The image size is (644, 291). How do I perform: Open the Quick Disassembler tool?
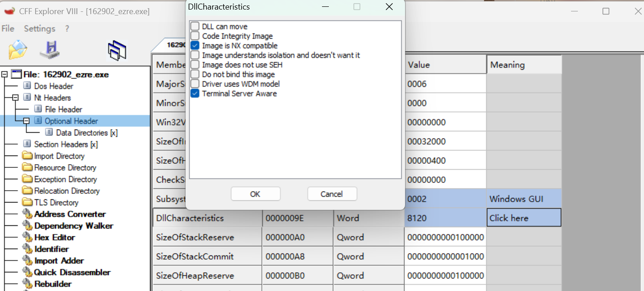72,272
